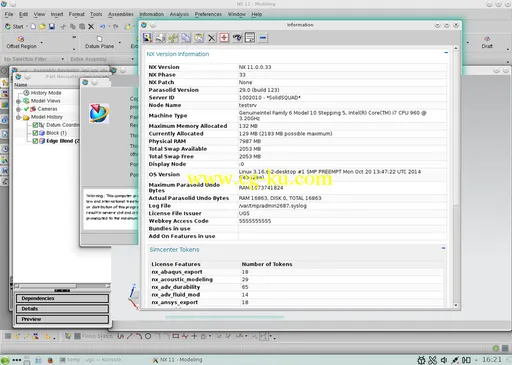Select the Circle sketch tool in bottom toolbar

coord(148,336)
